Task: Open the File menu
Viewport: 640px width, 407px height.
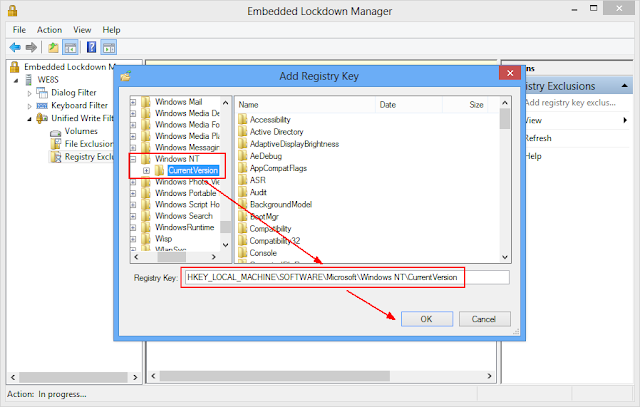Action: coord(19,30)
